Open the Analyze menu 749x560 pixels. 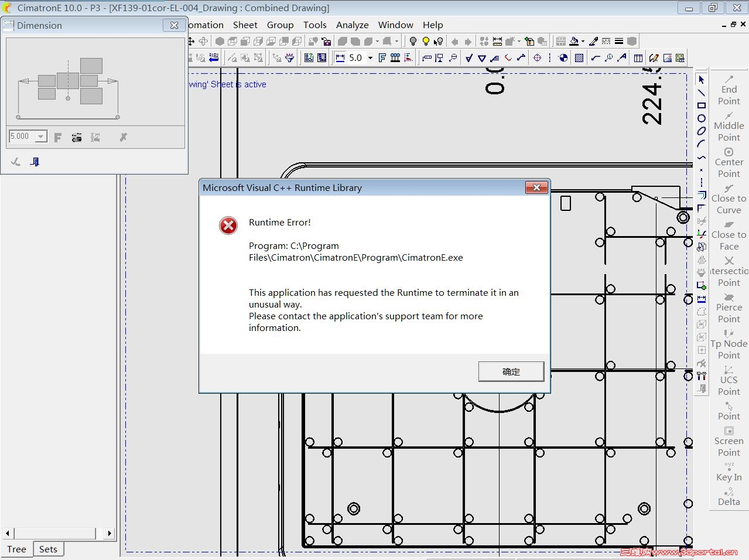point(352,25)
